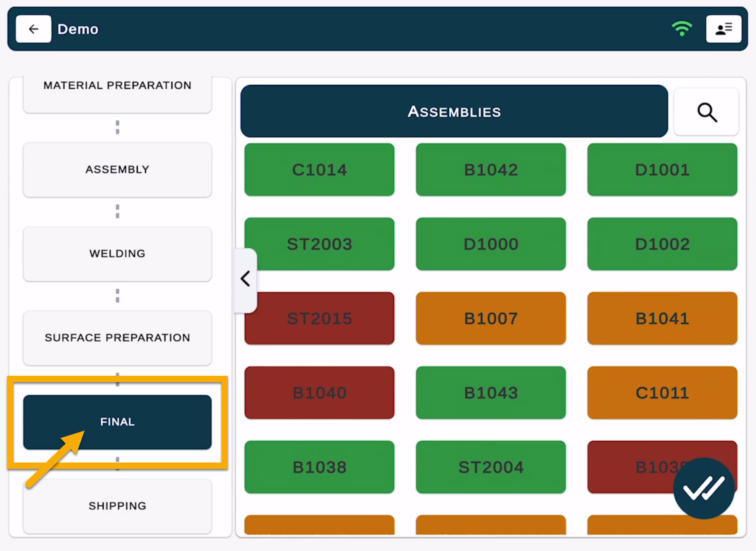Screen dimensions: 756x551
Task: Switch to the Assembly station
Action: [117, 169]
